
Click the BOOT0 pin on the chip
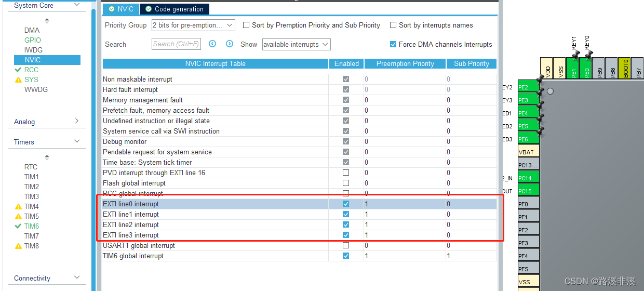[x=624, y=68]
